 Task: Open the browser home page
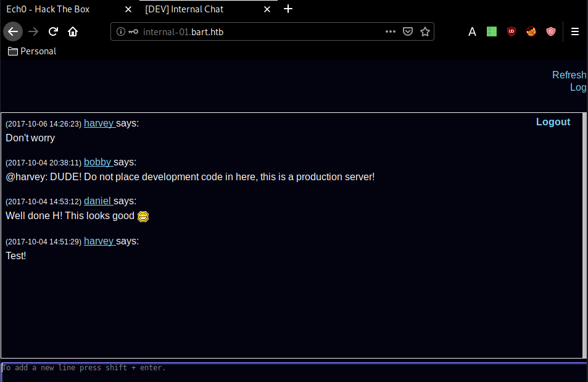(x=73, y=31)
